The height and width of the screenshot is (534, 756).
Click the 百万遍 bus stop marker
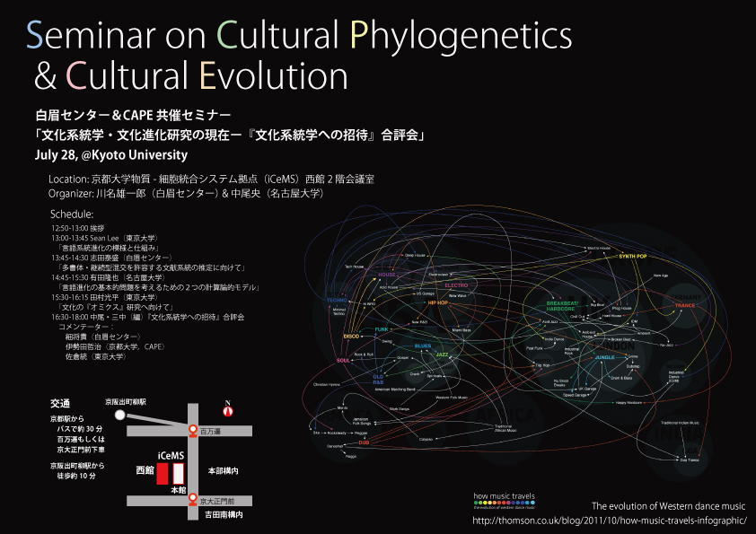pyautogui.click(x=193, y=429)
